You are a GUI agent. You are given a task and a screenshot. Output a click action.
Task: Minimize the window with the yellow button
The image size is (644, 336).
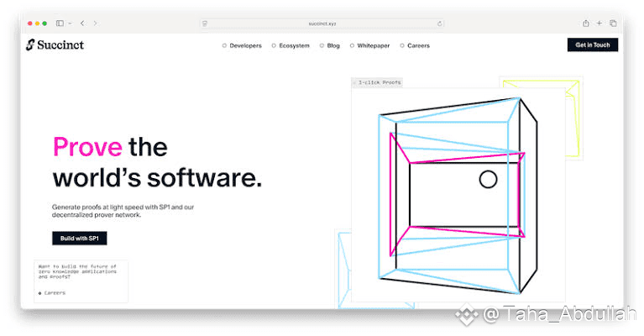point(38,24)
